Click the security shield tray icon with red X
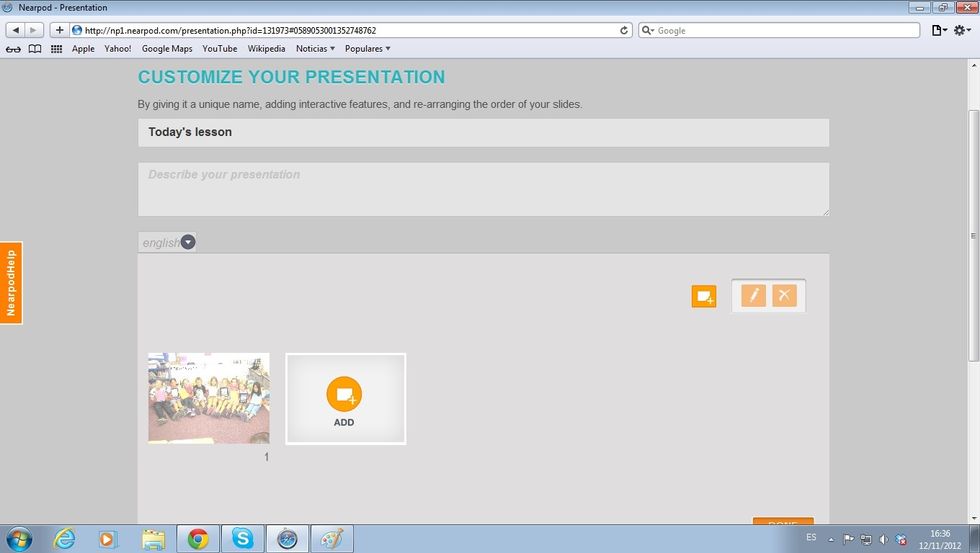The width and height of the screenshot is (980, 553). coord(901,539)
